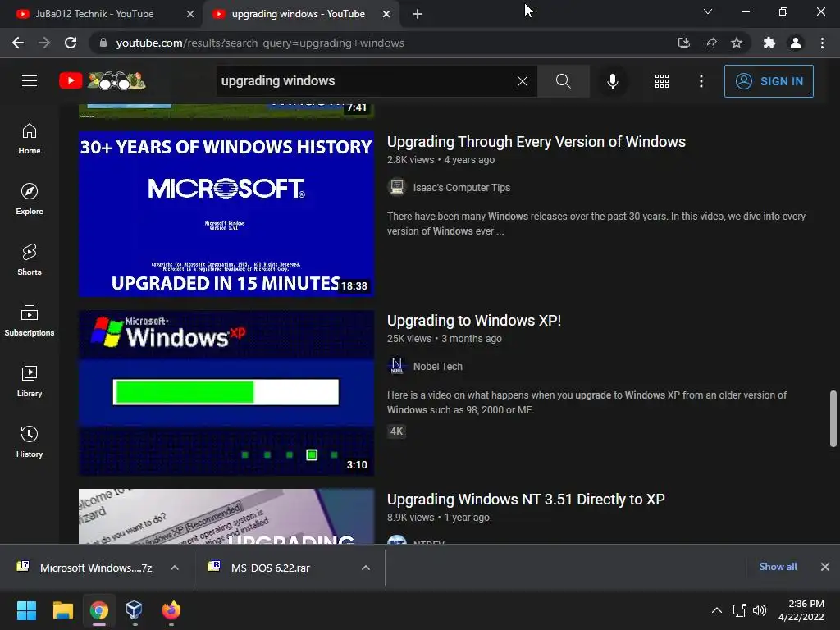Expand options for Microsoft Windows 7z download
Viewport: 840px width, 630px height.
[175, 568]
